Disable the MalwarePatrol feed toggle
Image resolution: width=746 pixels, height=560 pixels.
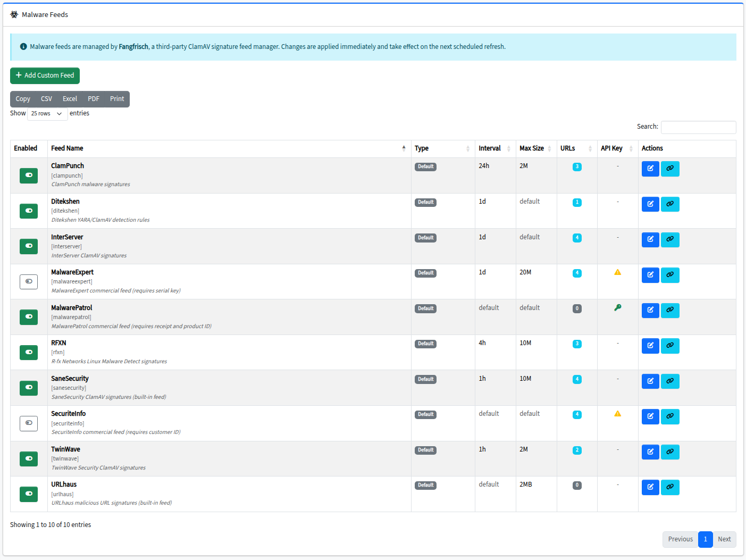29,317
